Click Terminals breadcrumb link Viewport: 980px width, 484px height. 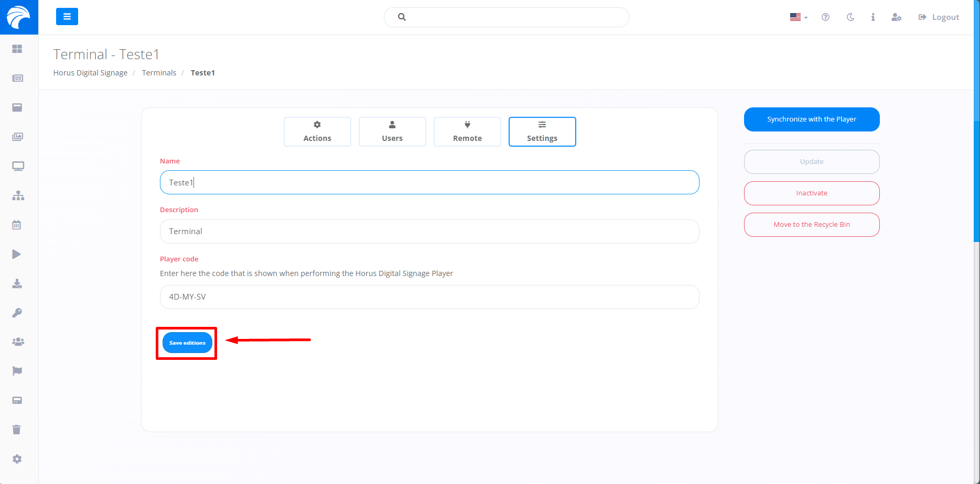[159, 73]
